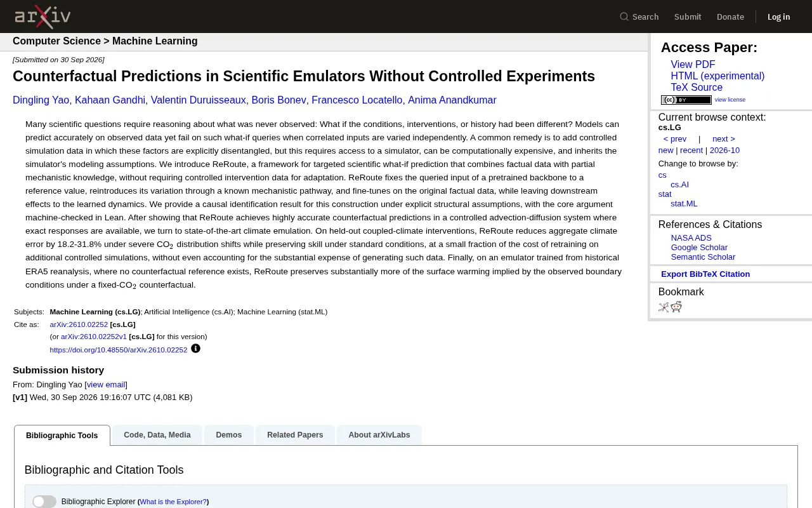This screenshot has height=508, width=812.
Task: Browse by stat.ML category
Action: coord(684,204)
